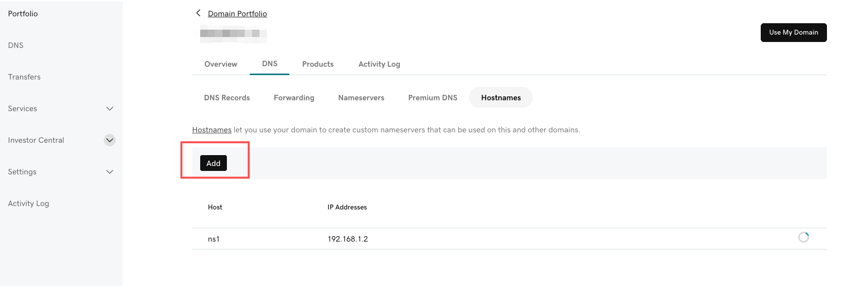Click the Use My Domain button
The height and width of the screenshot is (288, 868).
(793, 33)
